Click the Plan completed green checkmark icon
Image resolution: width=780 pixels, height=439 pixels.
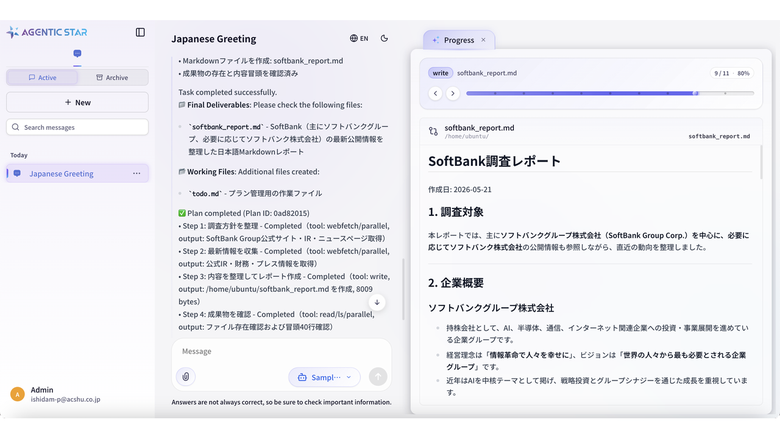[182, 213]
